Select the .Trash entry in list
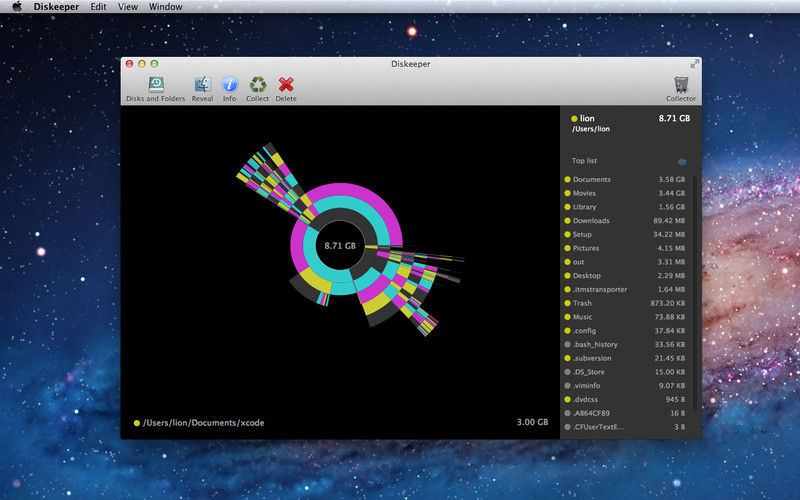The height and width of the screenshot is (500, 800). point(582,303)
